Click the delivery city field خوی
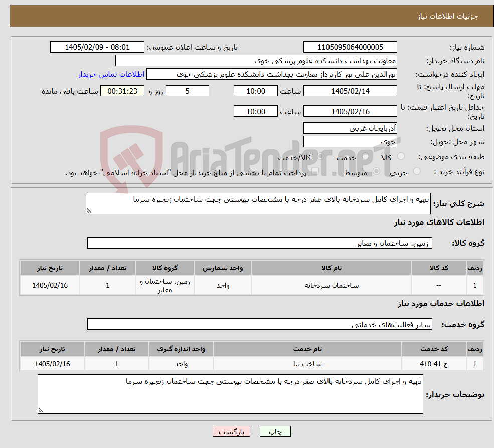This screenshot has width=494, height=448. click(x=350, y=142)
